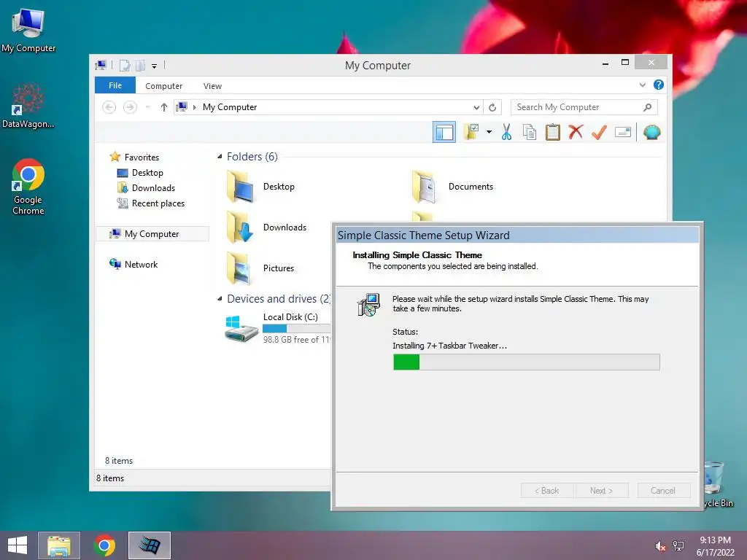
Task: Open the address bar history dropdown
Action: [476, 107]
